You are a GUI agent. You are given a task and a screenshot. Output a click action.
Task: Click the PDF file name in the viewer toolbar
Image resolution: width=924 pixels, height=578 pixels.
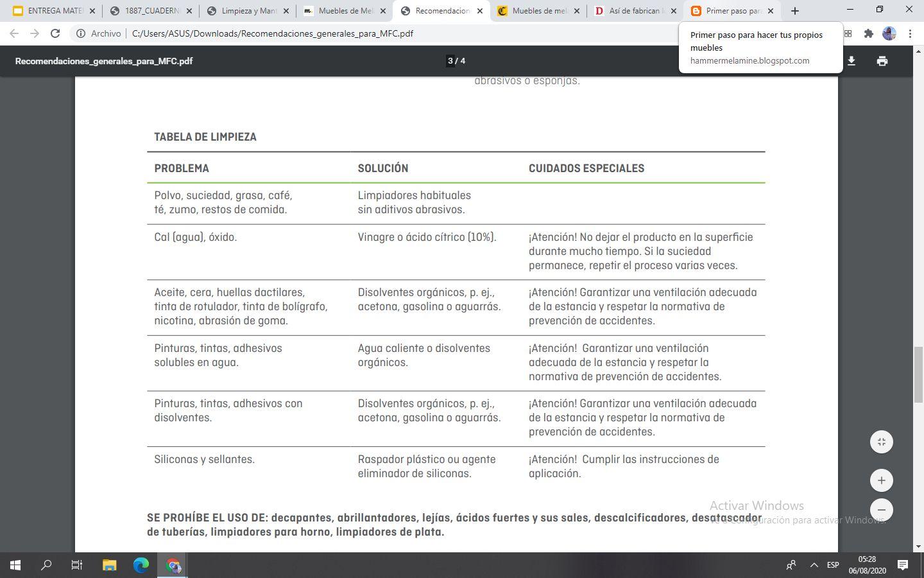(x=104, y=61)
